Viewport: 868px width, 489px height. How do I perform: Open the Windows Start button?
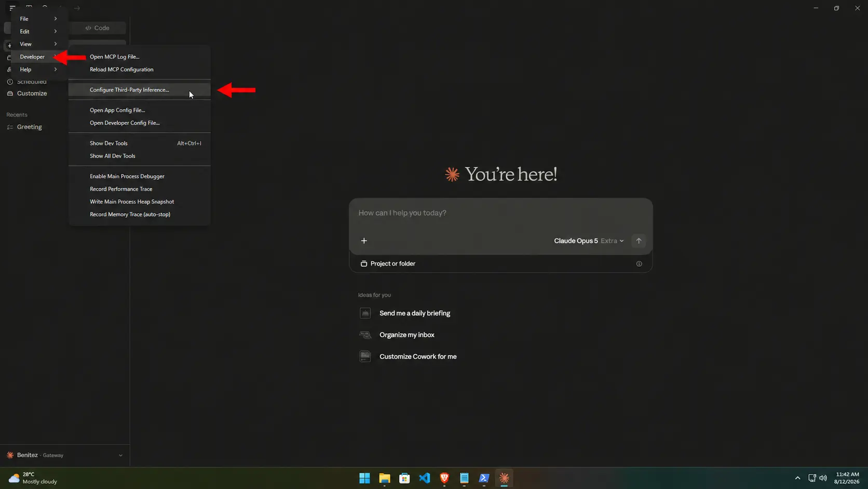point(364,478)
